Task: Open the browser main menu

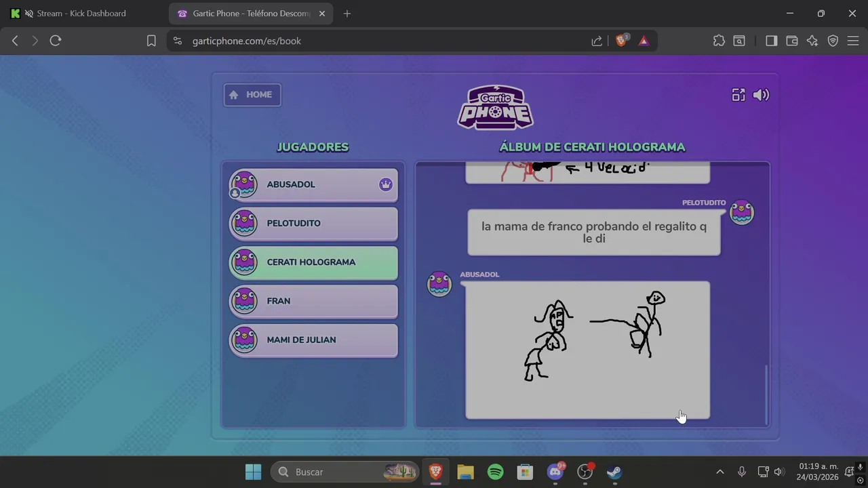Action: [853, 41]
